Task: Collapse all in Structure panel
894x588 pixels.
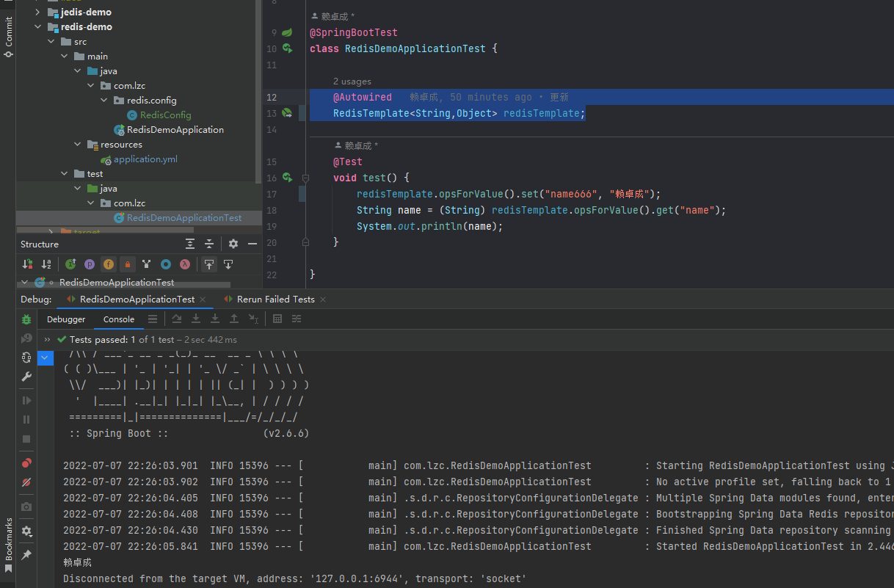Action: [x=209, y=244]
